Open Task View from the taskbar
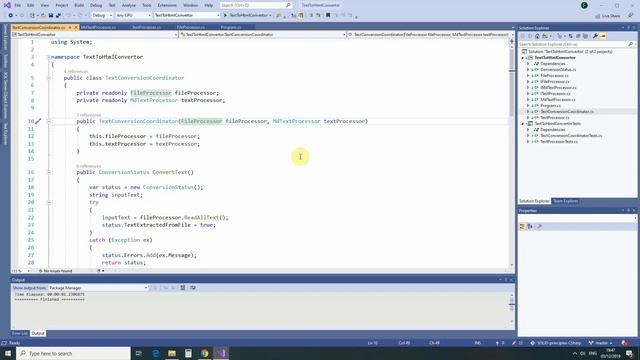This screenshot has height=360, width=640. click(x=139, y=353)
